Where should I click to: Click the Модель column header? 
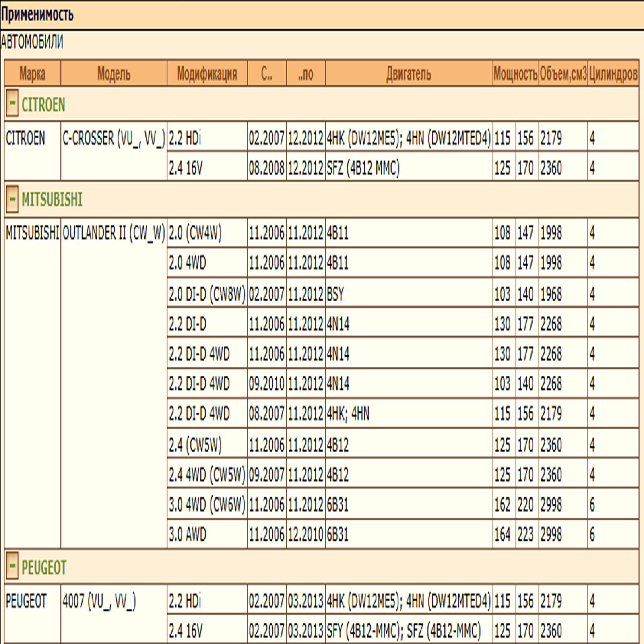(114, 74)
